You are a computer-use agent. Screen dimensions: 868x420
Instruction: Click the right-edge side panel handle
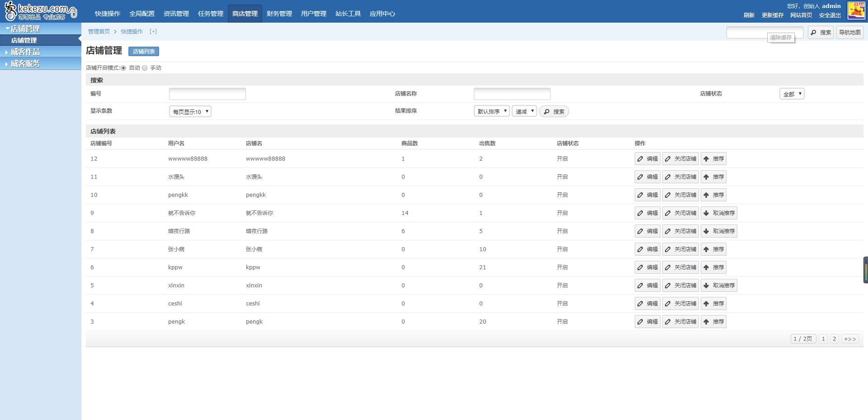click(865, 270)
